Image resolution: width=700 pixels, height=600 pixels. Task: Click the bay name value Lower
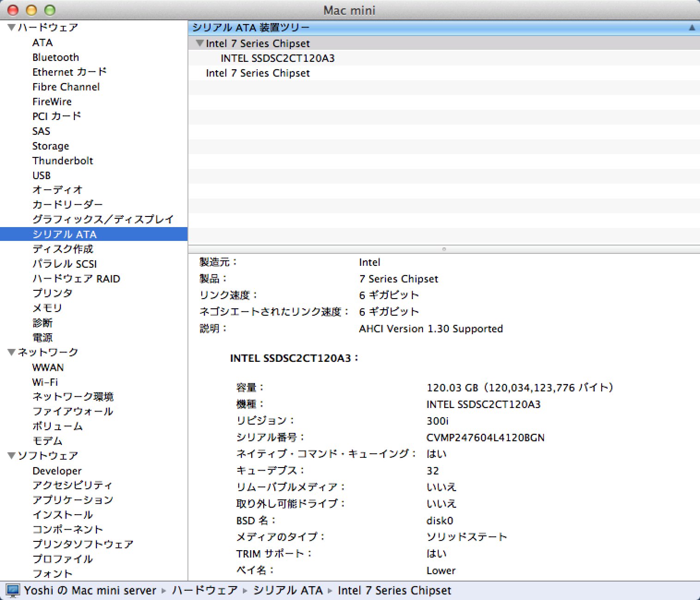point(441,570)
